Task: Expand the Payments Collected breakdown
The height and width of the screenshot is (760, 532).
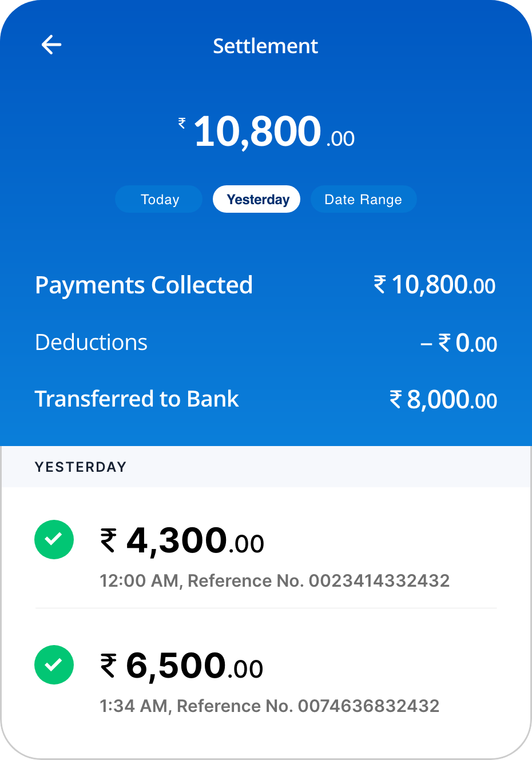Action: coord(144,284)
